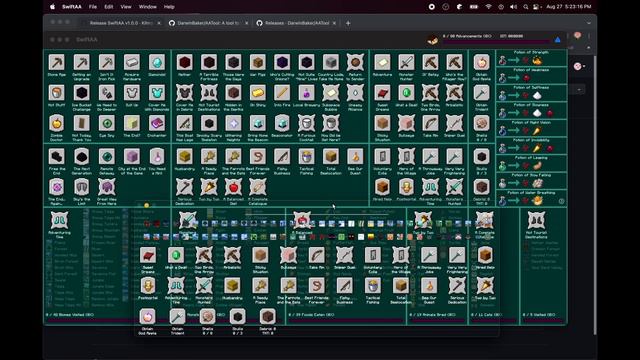Click the Spooky Scary Skeleton skull icon
The height and width of the screenshot is (360, 640).
pos(209,123)
